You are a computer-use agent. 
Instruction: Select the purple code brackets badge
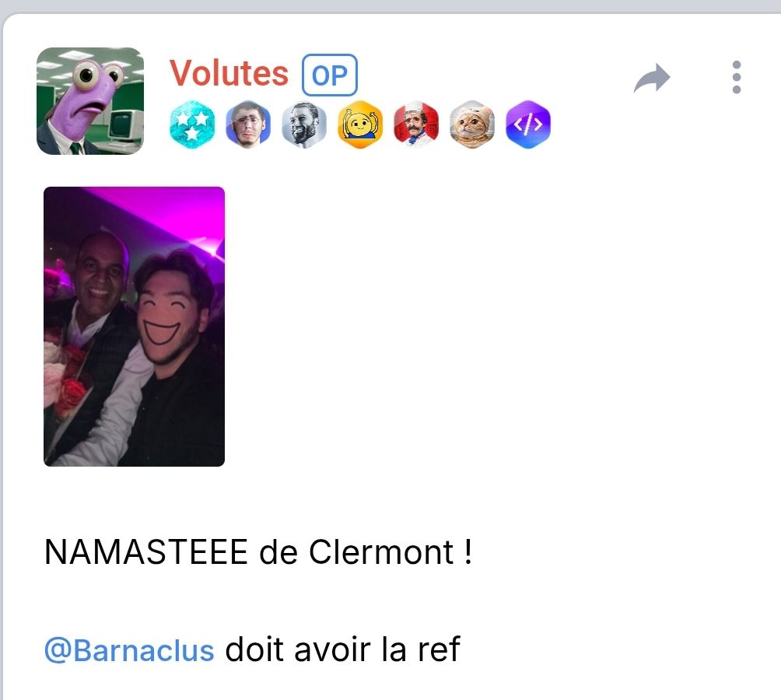coord(528,124)
